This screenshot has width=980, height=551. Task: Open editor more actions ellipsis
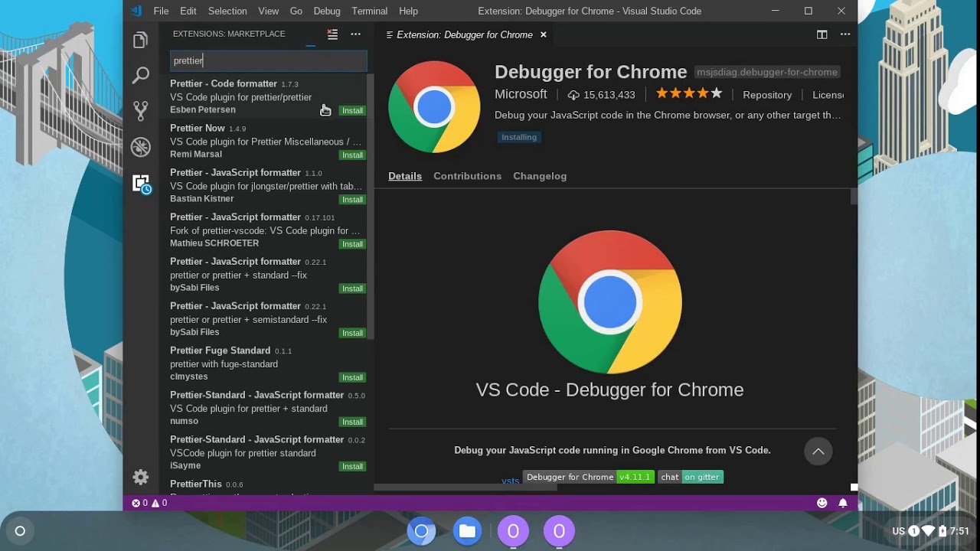click(845, 34)
